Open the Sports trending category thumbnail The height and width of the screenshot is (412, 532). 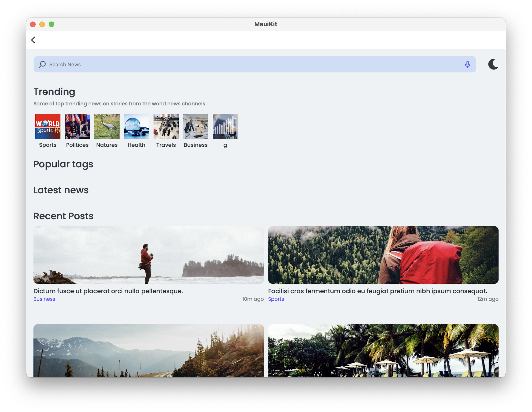click(x=48, y=127)
